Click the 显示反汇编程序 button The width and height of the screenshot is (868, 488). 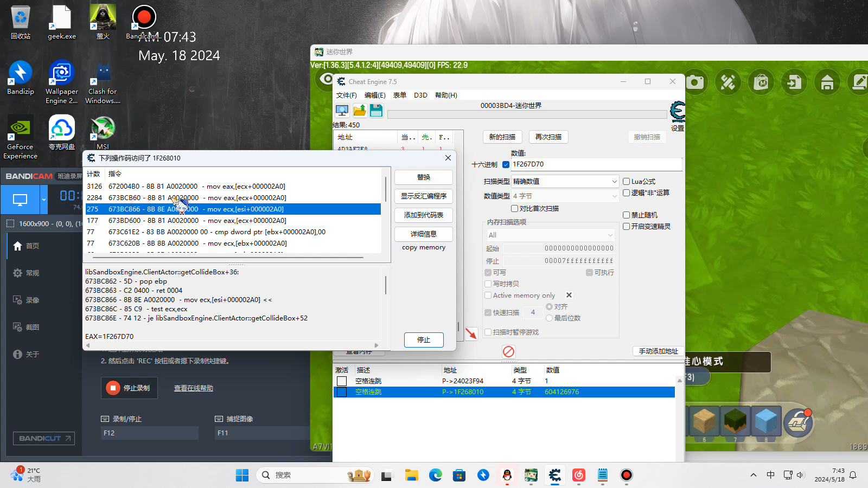(424, 196)
